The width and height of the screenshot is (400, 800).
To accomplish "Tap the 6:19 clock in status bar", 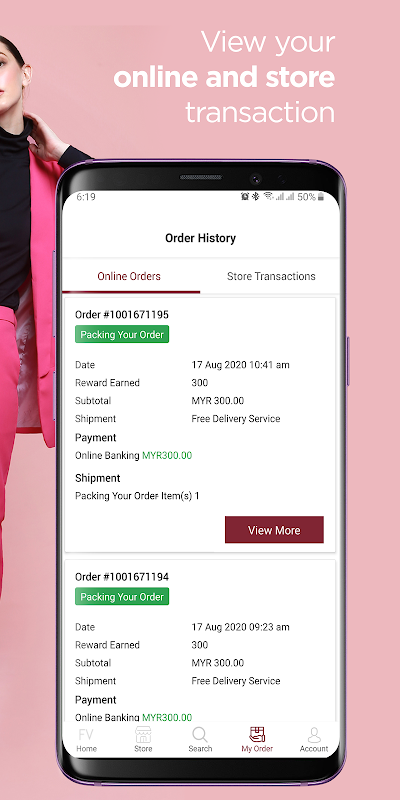I will [86, 197].
